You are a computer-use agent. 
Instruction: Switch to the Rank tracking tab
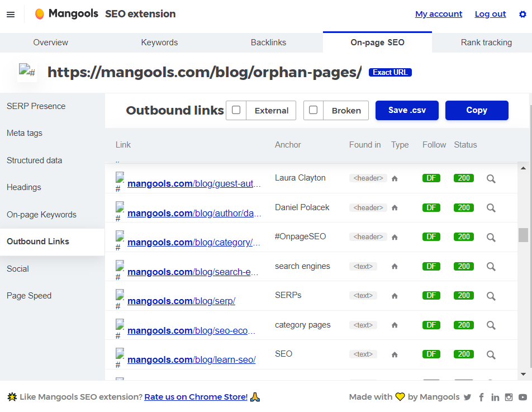pos(486,42)
